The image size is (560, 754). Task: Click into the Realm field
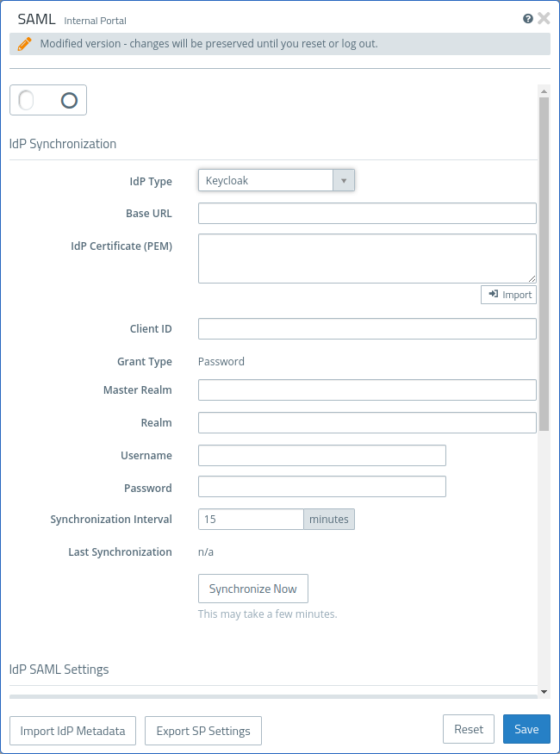point(367,423)
